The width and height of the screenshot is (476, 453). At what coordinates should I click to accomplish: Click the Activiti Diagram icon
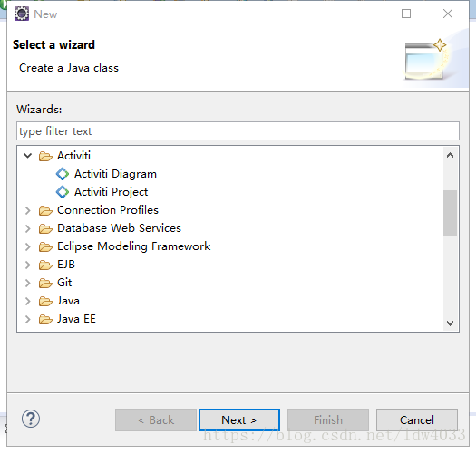point(63,174)
